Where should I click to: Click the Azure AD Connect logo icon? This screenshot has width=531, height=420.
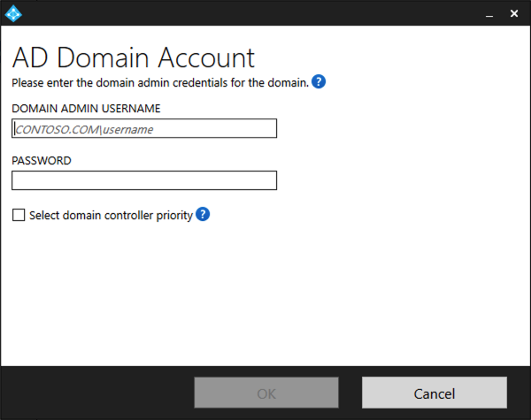(x=13, y=13)
